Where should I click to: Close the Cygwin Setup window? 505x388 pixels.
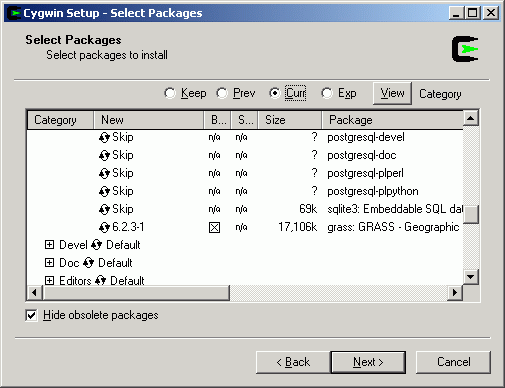tap(491, 13)
